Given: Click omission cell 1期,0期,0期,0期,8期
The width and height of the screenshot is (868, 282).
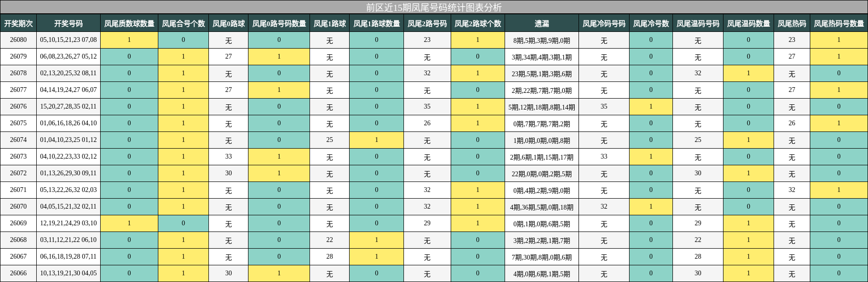Looking at the screenshot, I should 542,141.
